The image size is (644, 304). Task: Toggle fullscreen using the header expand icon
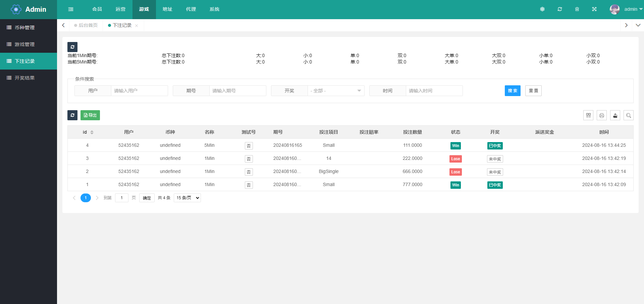click(x=594, y=9)
